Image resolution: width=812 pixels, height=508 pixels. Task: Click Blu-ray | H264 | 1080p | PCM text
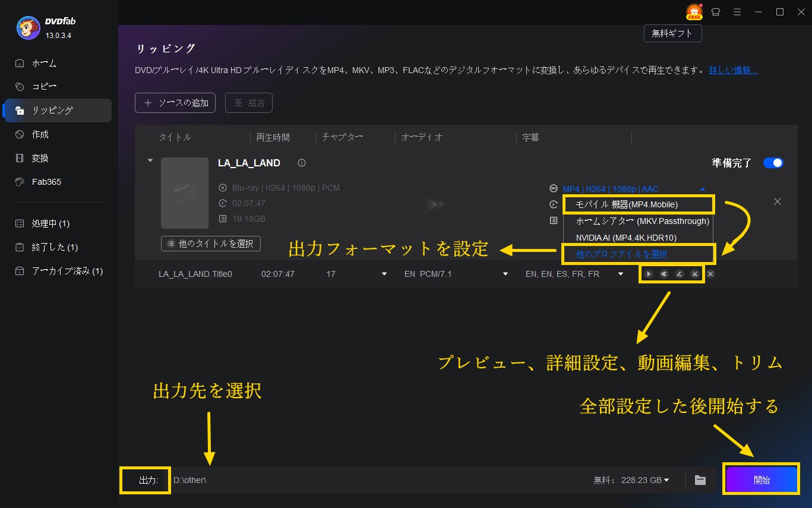[x=286, y=188]
